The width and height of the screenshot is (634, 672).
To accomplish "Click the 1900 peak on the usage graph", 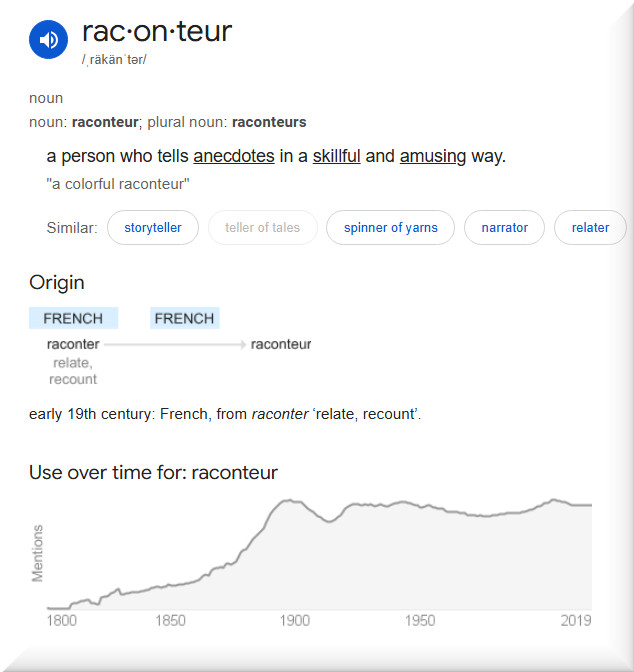I will click(x=290, y=501).
